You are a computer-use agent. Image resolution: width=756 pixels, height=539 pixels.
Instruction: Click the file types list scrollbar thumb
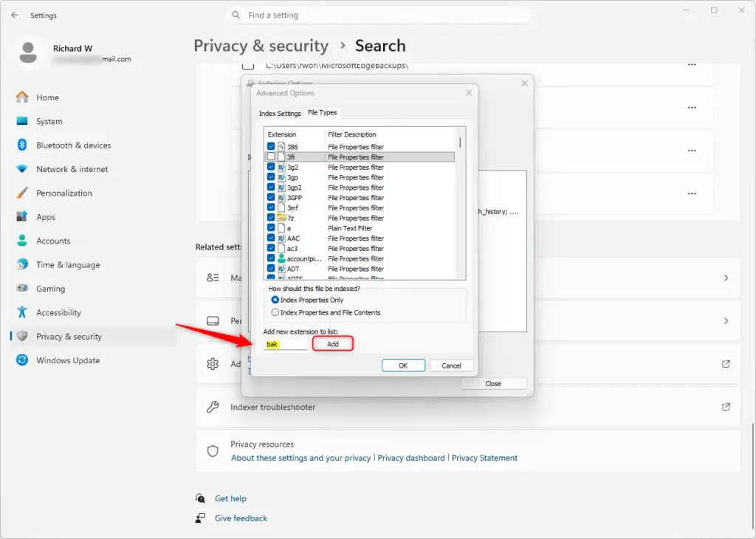click(460, 143)
